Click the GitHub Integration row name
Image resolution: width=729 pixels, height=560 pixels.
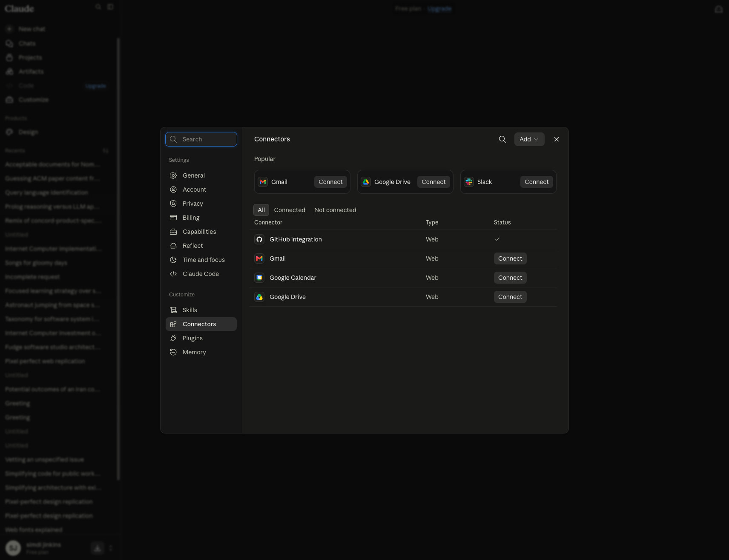click(296, 239)
